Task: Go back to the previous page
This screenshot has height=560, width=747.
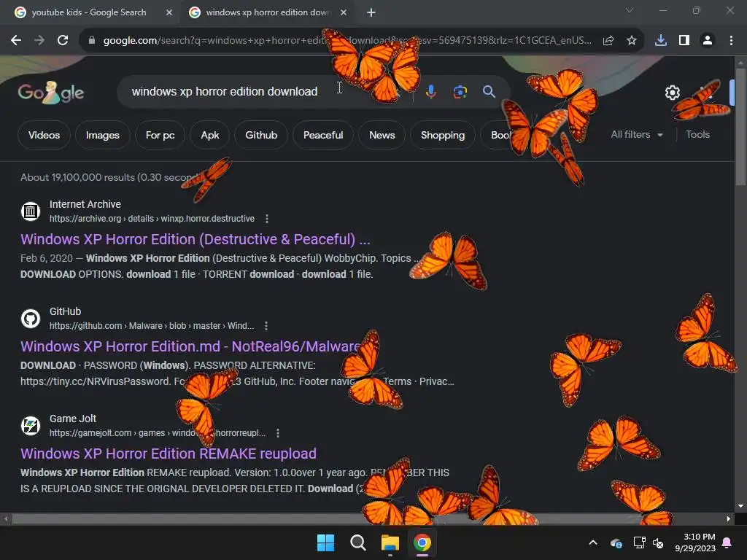Action: click(x=16, y=41)
